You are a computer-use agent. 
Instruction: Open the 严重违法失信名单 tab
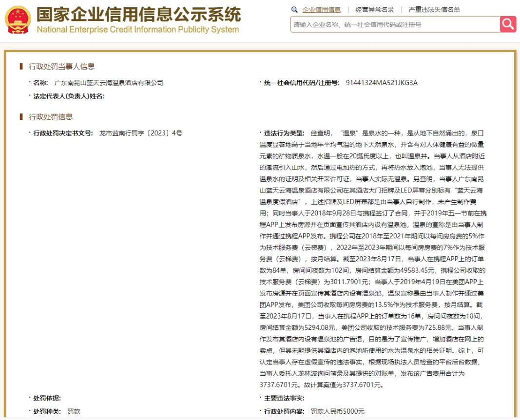coord(434,10)
